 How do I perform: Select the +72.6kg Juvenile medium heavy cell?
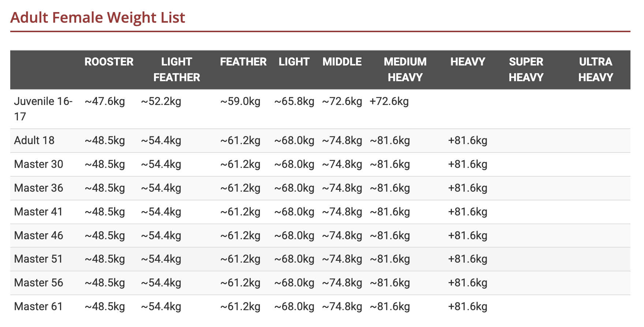coord(389,101)
